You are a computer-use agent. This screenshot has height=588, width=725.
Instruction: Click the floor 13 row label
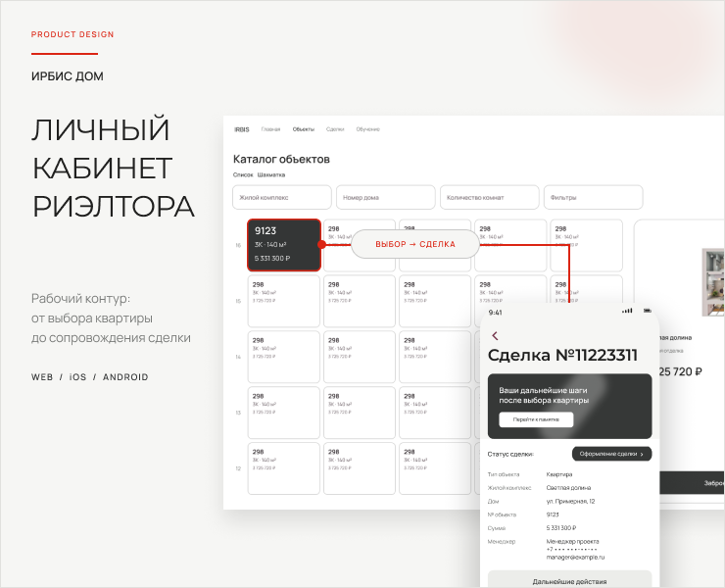point(238,413)
